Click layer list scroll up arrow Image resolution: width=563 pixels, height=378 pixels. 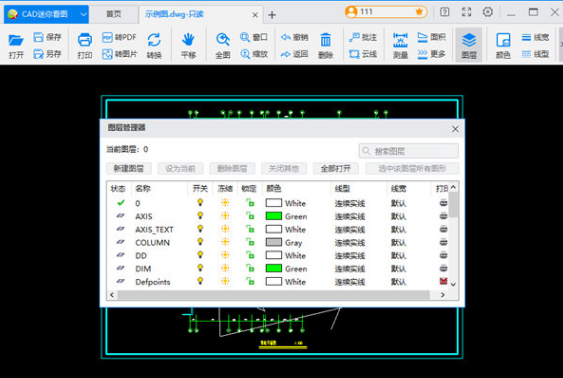click(453, 187)
